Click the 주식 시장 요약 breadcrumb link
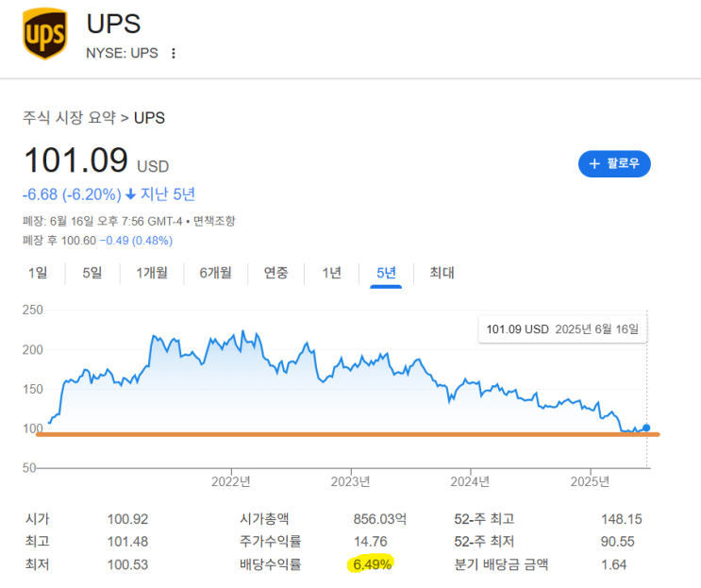Viewport: 701px width, 588px height. pos(69,118)
